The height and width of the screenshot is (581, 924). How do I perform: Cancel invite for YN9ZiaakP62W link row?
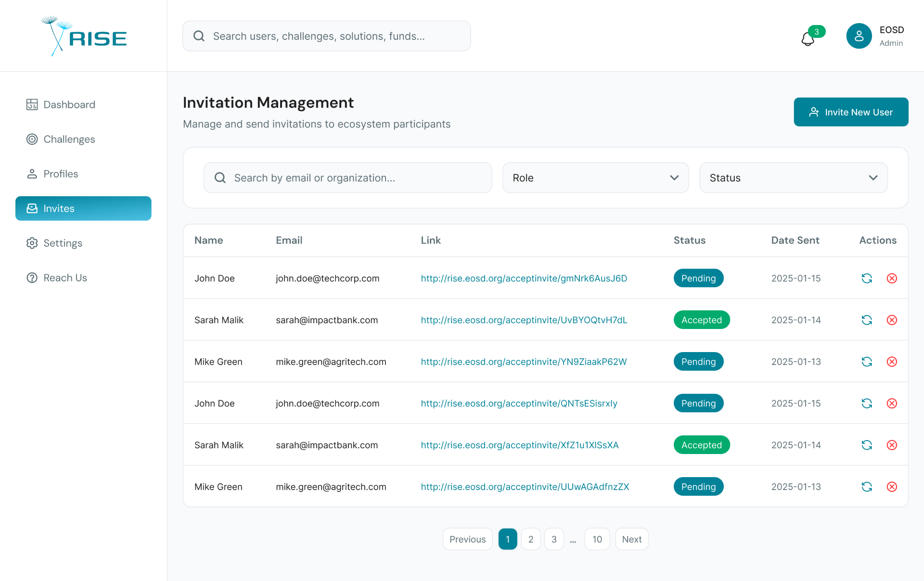pyautogui.click(x=892, y=362)
